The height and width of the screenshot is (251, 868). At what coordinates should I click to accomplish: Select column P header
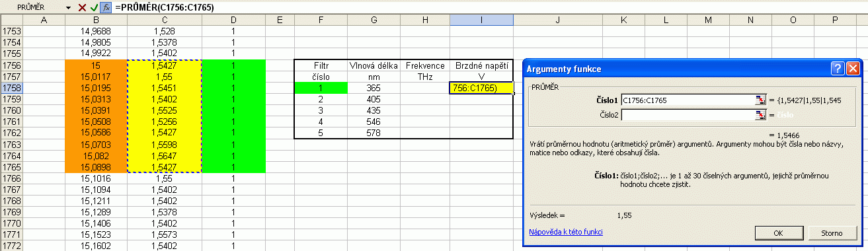835,20
